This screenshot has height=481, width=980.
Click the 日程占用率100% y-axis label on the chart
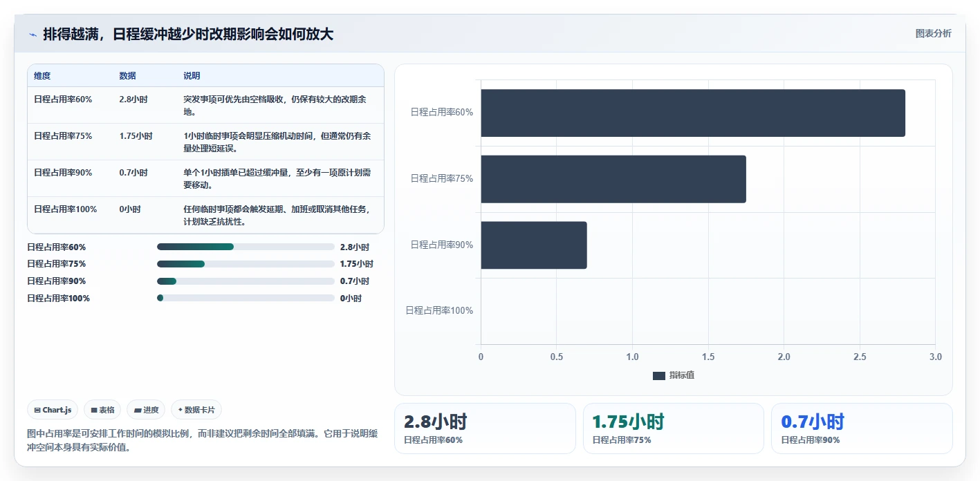tap(440, 311)
